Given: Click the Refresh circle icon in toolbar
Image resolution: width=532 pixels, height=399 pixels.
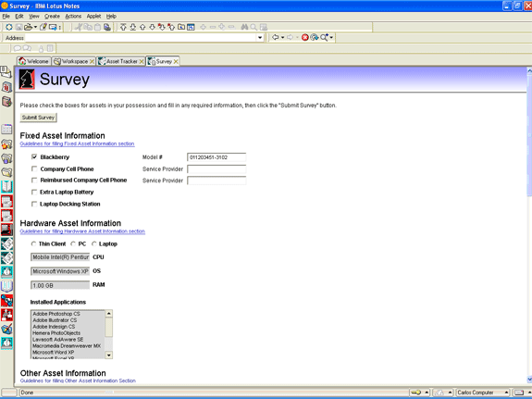Looking at the screenshot, I should point(9,27).
